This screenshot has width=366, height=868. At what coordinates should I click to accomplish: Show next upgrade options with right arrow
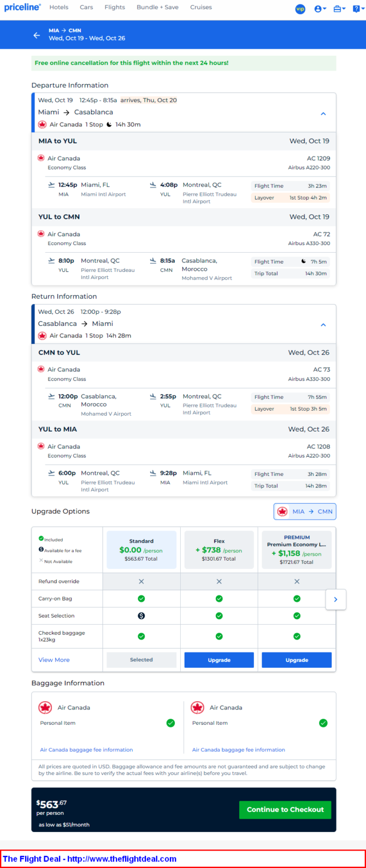[335, 599]
